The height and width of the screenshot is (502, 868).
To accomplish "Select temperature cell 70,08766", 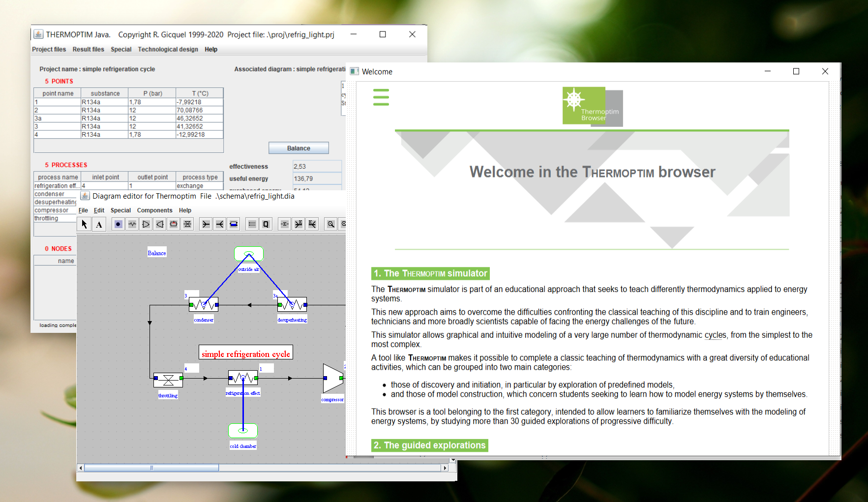I will pos(199,110).
